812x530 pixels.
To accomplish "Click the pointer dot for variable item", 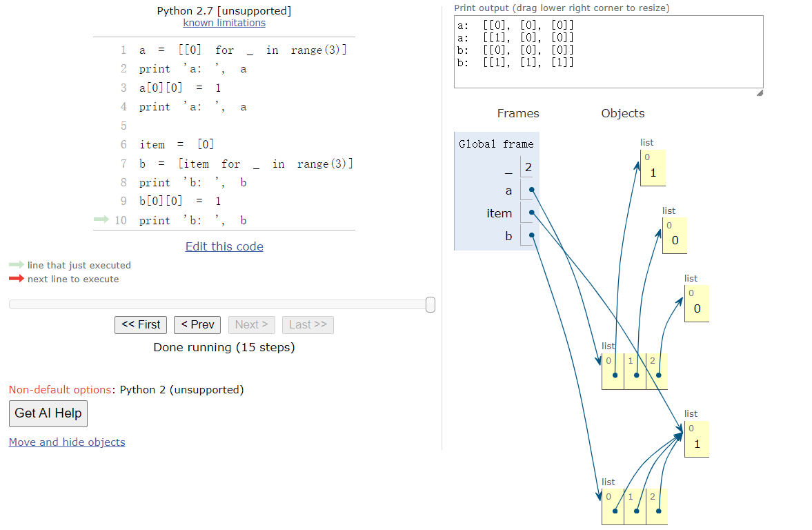I will pyautogui.click(x=531, y=213).
